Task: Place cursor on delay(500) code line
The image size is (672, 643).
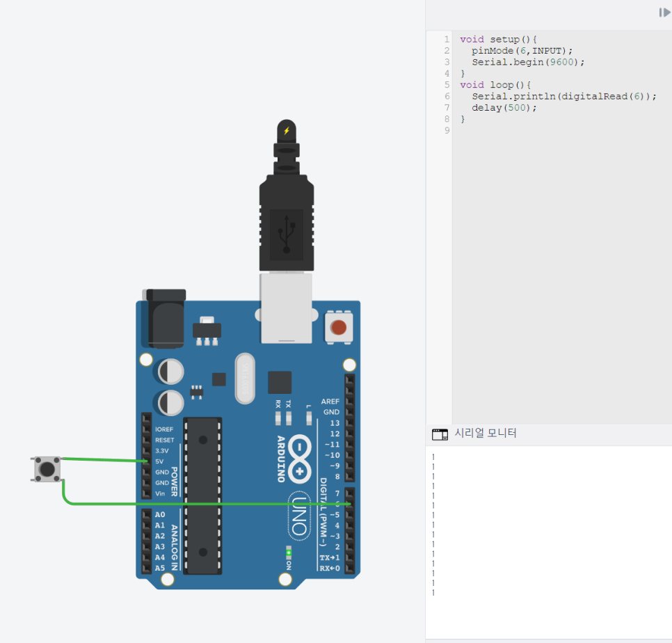Action: [x=504, y=108]
